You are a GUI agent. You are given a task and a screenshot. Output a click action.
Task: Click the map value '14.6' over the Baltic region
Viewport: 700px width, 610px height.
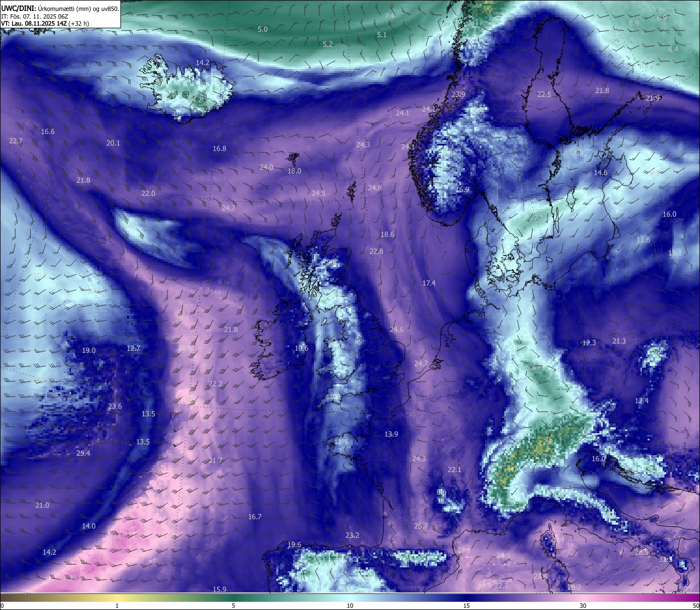pyautogui.click(x=600, y=173)
